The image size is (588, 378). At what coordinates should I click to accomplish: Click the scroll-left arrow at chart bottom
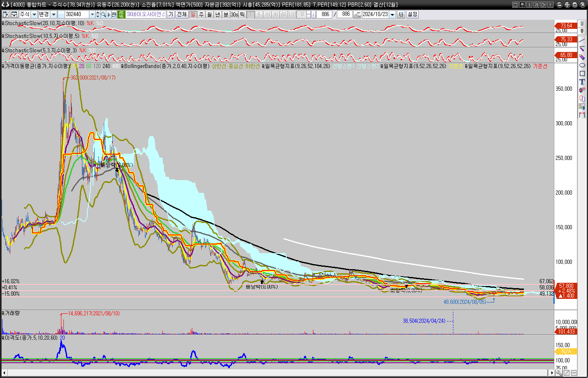tap(4, 373)
